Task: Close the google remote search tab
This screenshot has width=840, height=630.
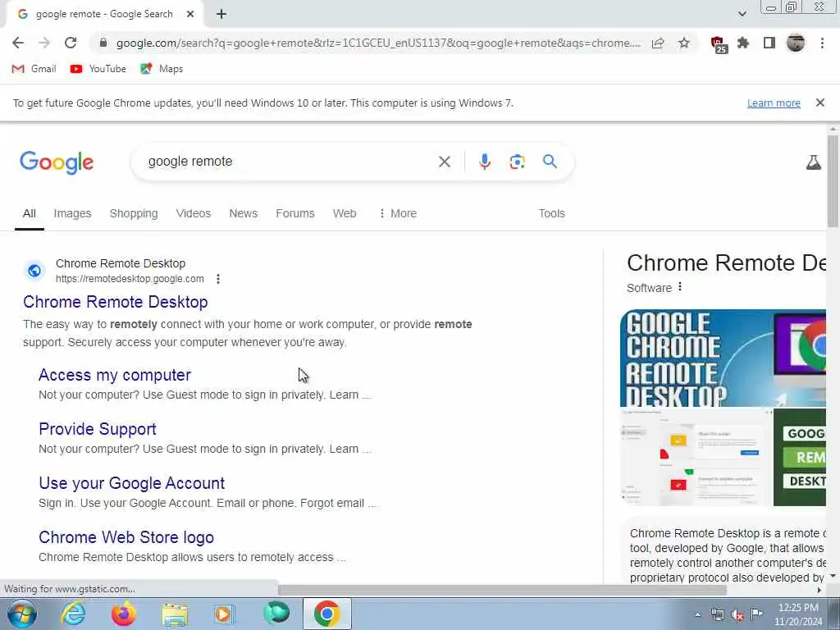Action: point(190,15)
